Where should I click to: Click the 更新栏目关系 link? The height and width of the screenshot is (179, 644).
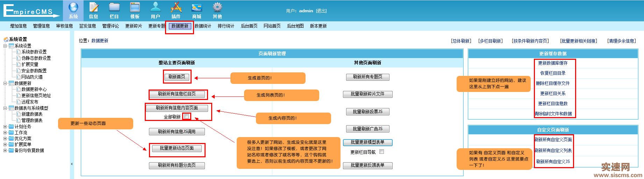553,94
